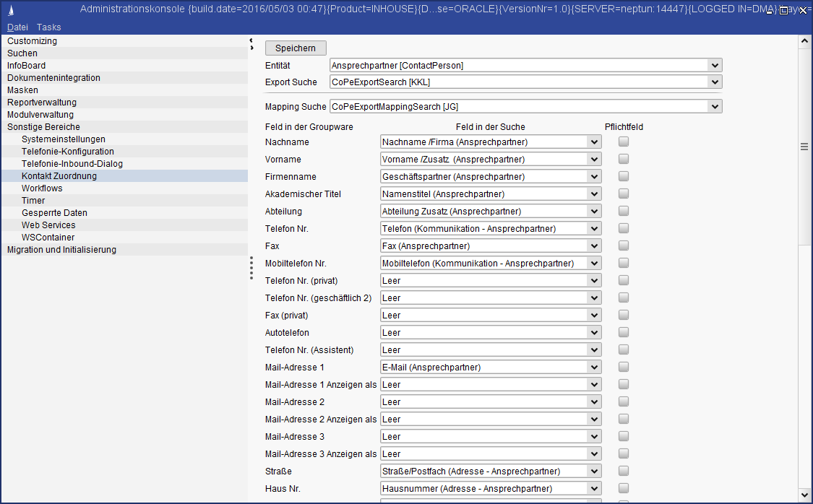Enable Pflichtfeld checkbox for Nachname
This screenshot has height=504, width=813.
pyautogui.click(x=623, y=142)
